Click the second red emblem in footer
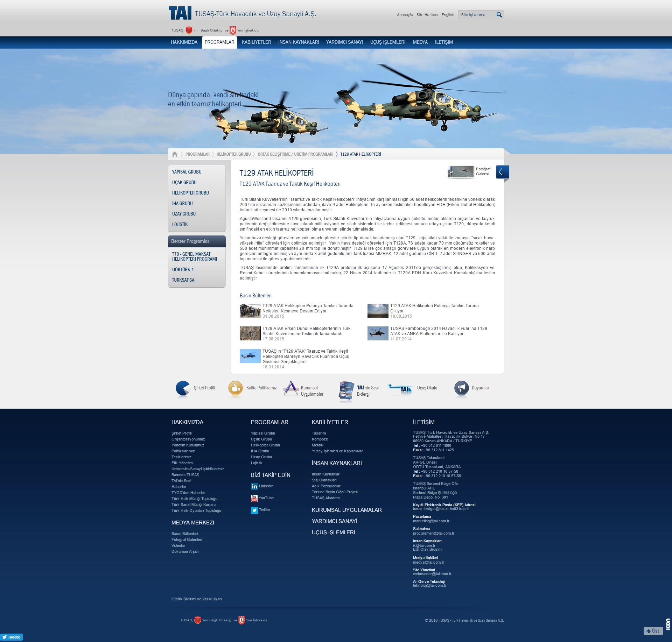 (241, 620)
